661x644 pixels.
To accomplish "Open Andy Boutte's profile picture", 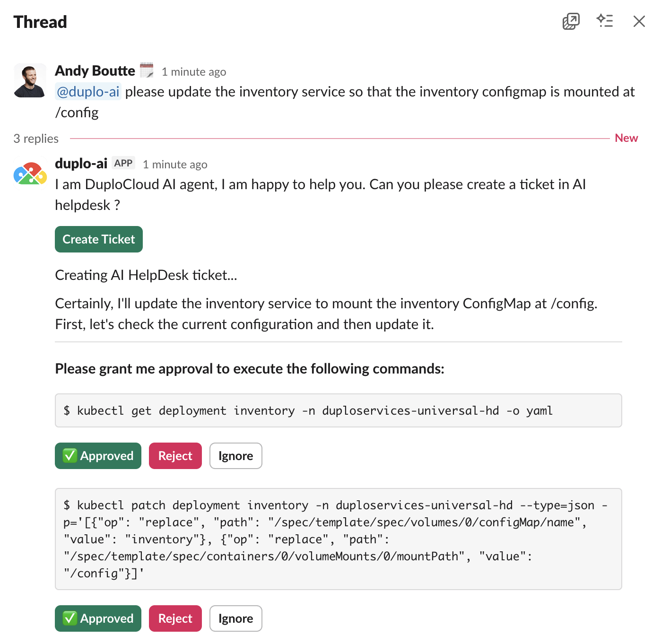I will 30,80.
